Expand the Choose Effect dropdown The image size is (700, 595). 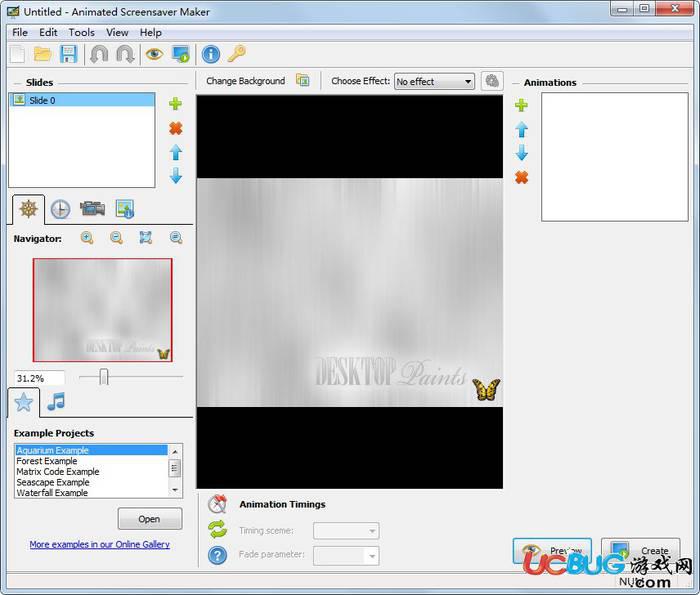(x=434, y=82)
